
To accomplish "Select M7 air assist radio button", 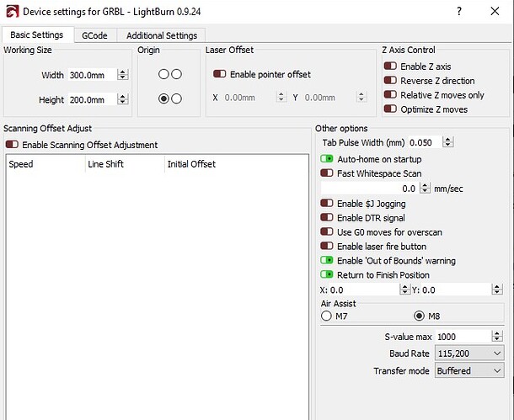I will pyautogui.click(x=326, y=316).
